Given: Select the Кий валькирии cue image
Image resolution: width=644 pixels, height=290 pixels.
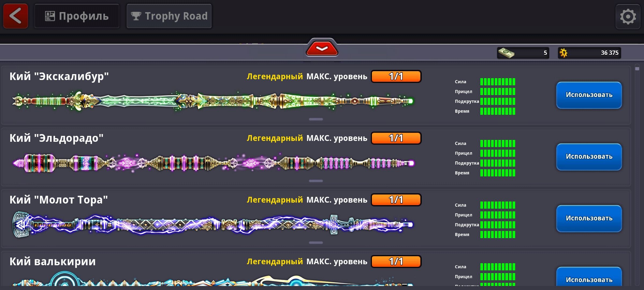Looking at the screenshot, I should [213, 279].
